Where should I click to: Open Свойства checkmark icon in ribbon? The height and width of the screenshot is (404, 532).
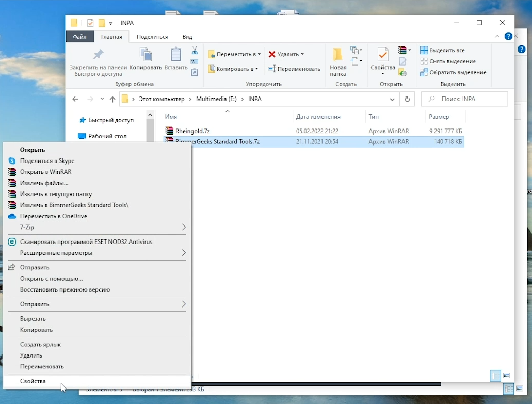click(383, 55)
